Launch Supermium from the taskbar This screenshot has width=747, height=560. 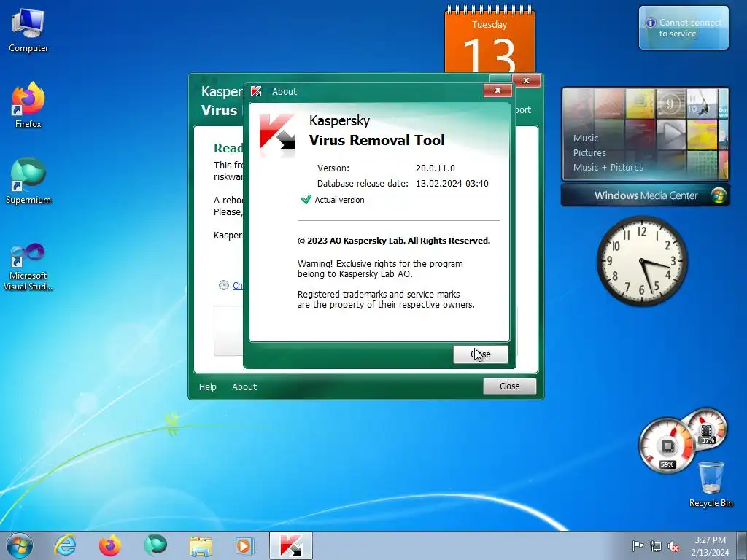click(x=155, y=545)
